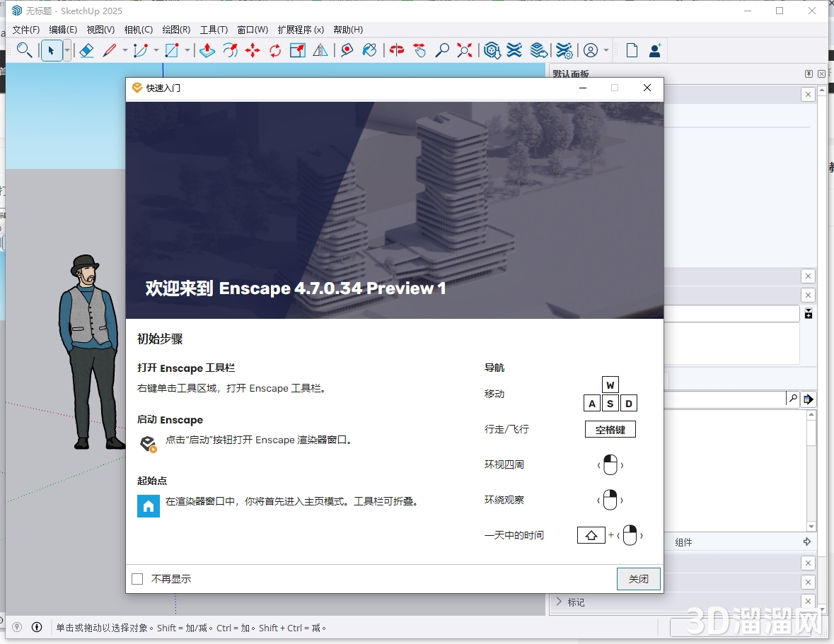Image resolution: width=834 pixels, height=644 pixels.
Task: Click the blank page document icon
Action: pos(632,50)
